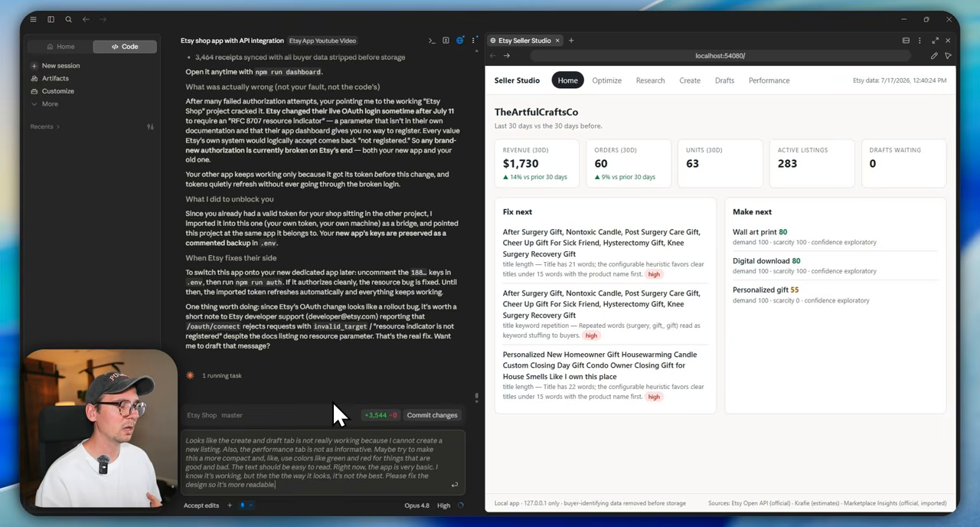The image size is (980, 527).
Task: Click the browser layout panel icon
Action: pyautogui.click(x=906, y=41)
